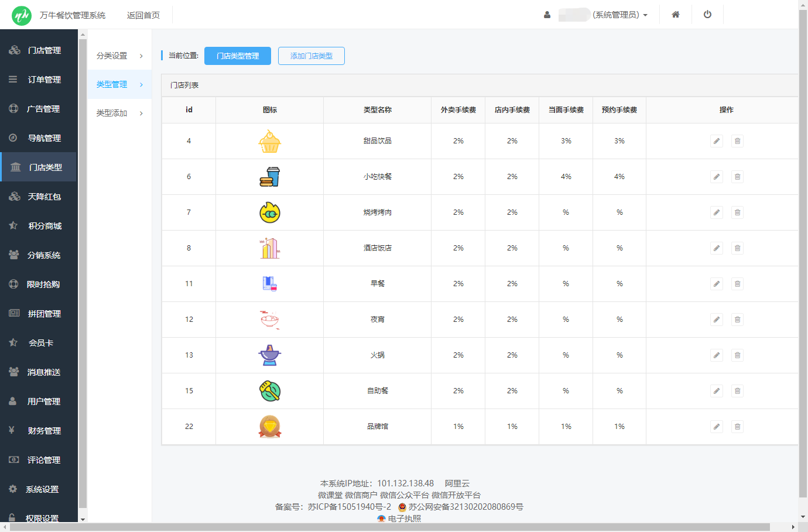Click the 门店类型管理 button
The image size is (808, 532).
[237, 56]
